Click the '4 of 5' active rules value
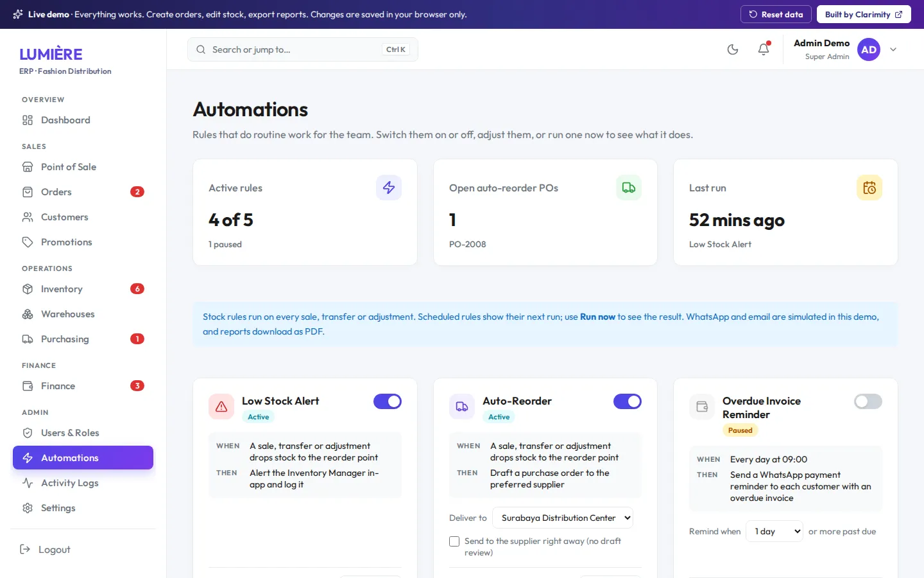The height and width of the screenshot is (578, 924). click(x=231, y=220)
